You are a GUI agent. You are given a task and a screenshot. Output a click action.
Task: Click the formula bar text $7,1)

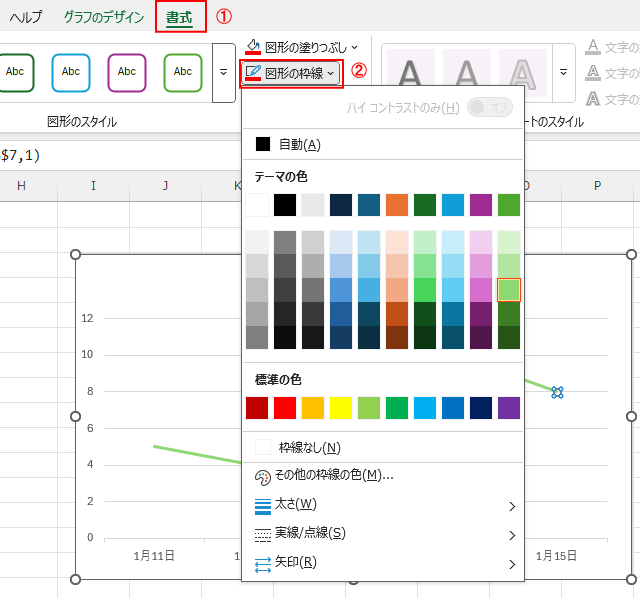[20, 156]
